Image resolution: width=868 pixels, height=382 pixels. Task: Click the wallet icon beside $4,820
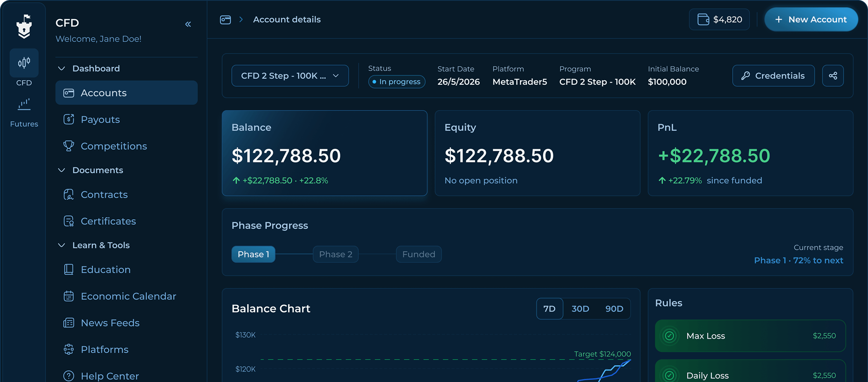click(703, 19)
